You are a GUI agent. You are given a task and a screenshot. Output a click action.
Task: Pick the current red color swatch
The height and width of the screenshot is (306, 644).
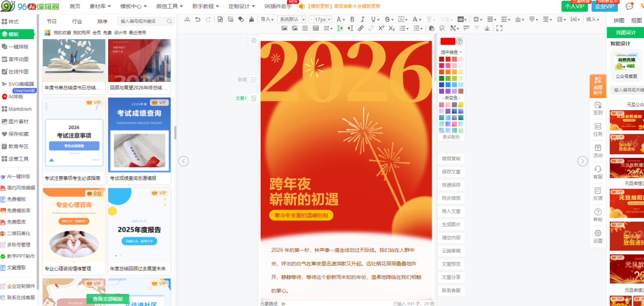tap(447, 41)
